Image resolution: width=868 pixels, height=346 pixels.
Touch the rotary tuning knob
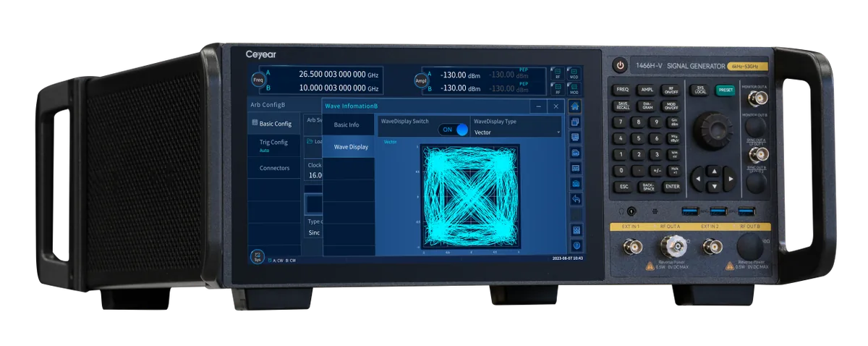coord(714,131)
